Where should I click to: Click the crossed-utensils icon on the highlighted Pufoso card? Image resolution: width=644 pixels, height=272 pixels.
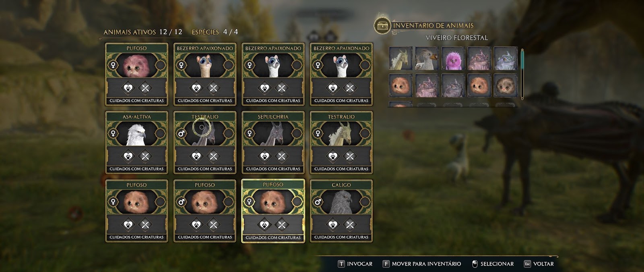pos(282,225)
